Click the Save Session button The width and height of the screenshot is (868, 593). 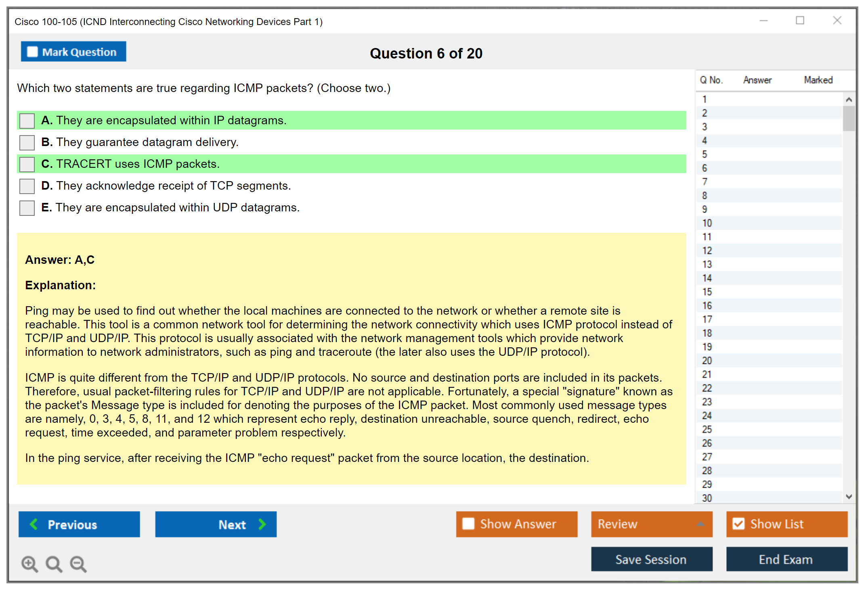pyautogui.click(x=651, y=559)
